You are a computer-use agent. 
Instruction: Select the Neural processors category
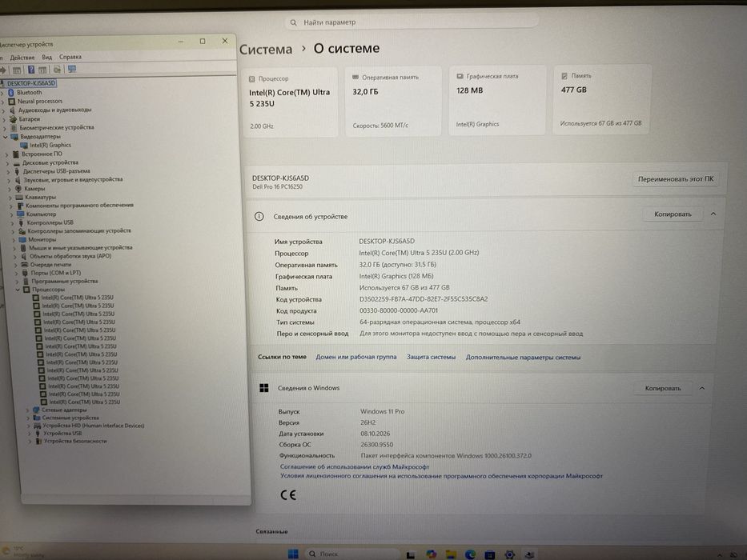pyautogui.click(x=40, y=101)
